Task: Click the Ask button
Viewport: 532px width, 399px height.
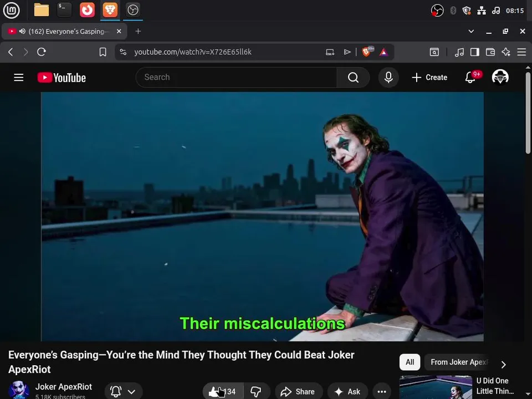Action: tap(347, 392)
